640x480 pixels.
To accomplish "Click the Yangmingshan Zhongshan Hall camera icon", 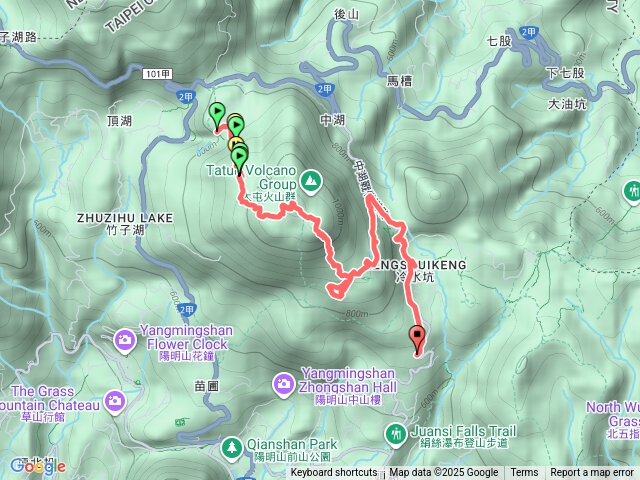I will (284, 384).
